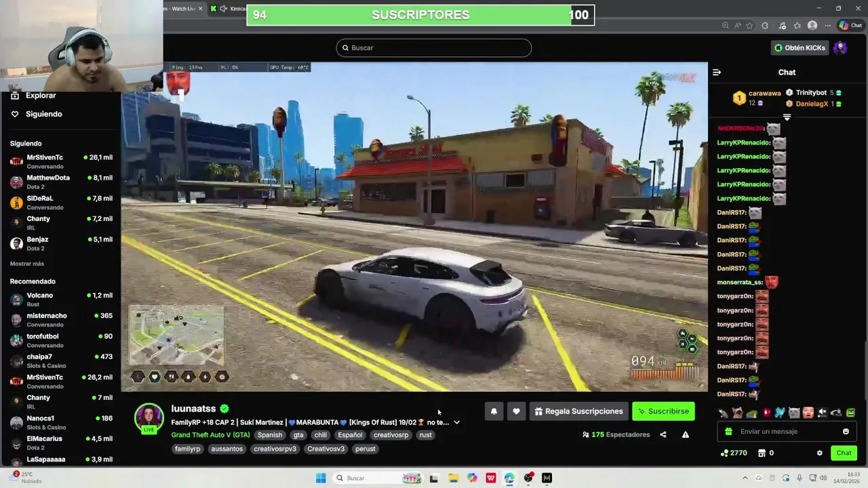Image resolution: width=868 pixels, height=488 pixels.
Task: Open File Explorer from the taskbar
Action: [453, 478]
